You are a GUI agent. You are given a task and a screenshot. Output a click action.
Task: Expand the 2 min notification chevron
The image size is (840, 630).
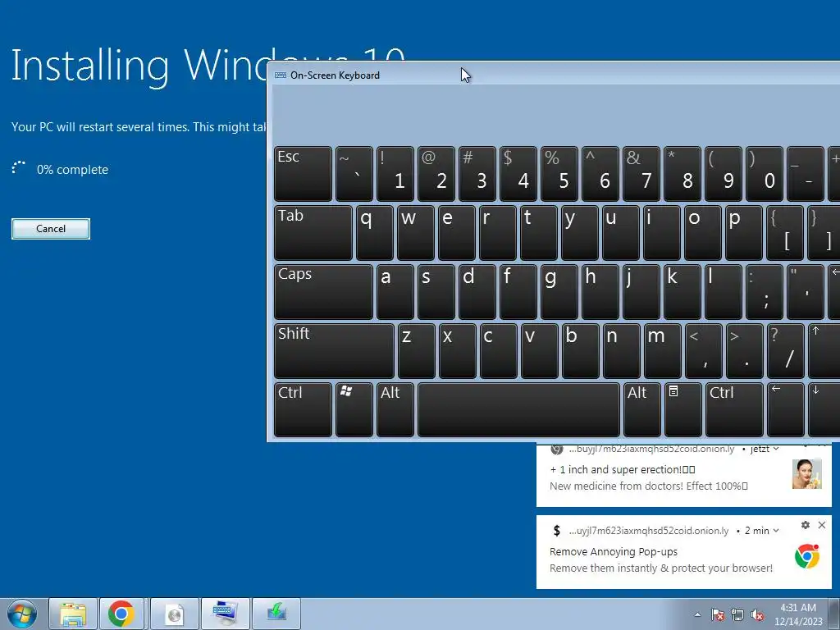click(x=776, y=531)
